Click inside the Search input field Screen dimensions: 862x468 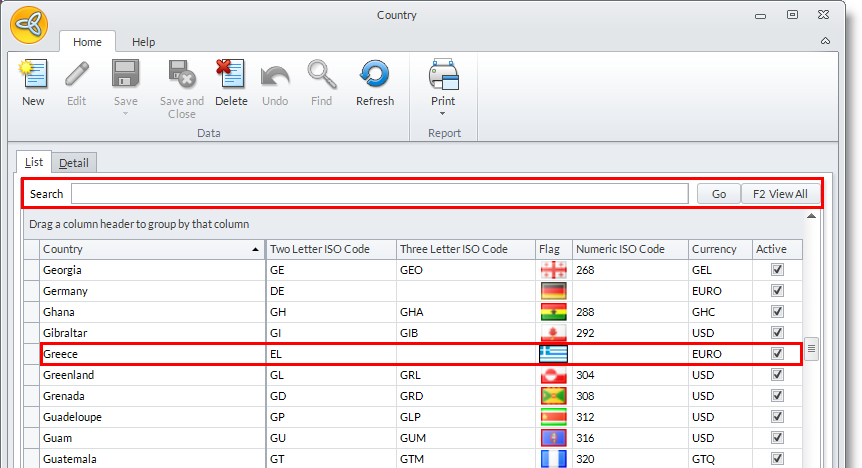[x=379, y=194]
